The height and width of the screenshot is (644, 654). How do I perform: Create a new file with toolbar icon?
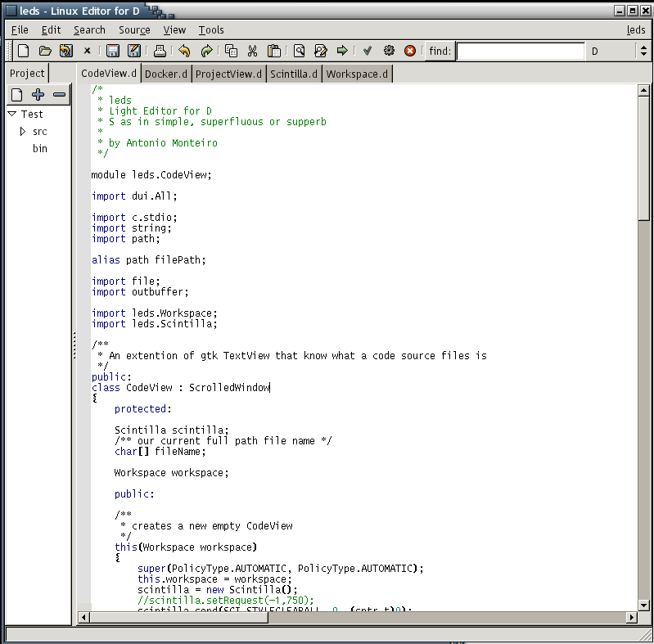coord(24,51)
